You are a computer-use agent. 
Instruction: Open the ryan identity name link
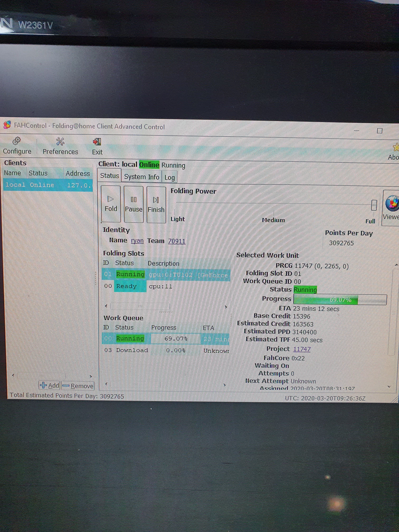137,241
